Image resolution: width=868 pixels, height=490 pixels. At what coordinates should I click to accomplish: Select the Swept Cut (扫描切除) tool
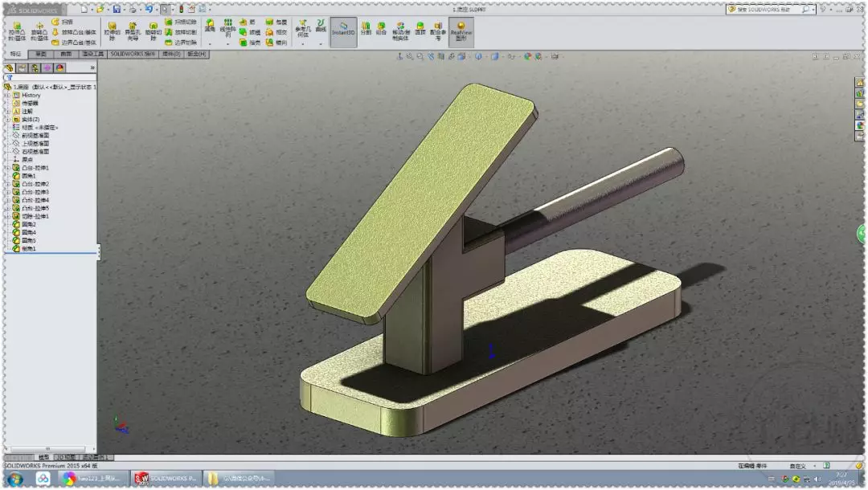point(181,22)
